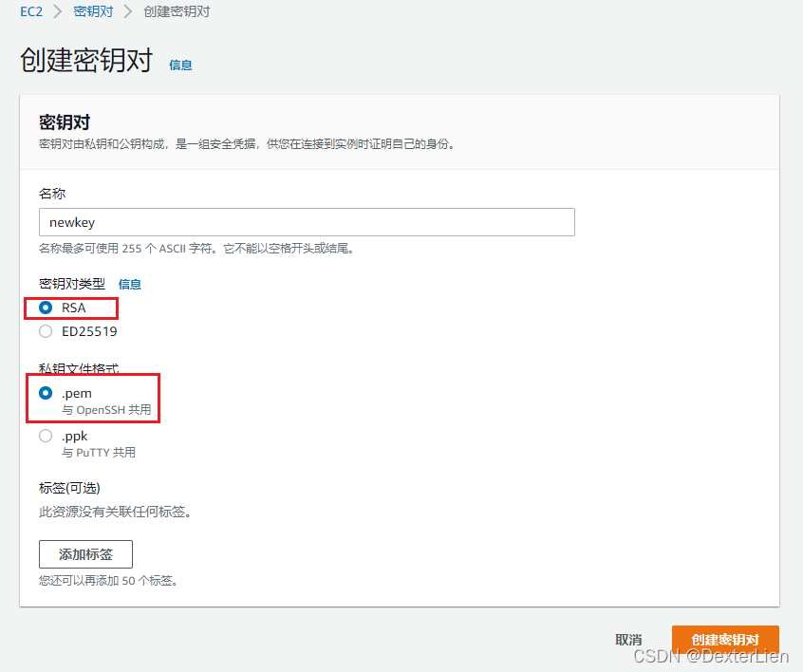Cancel with the 取消 button
Screen dimensions: 803x672
tap(628, 640)
